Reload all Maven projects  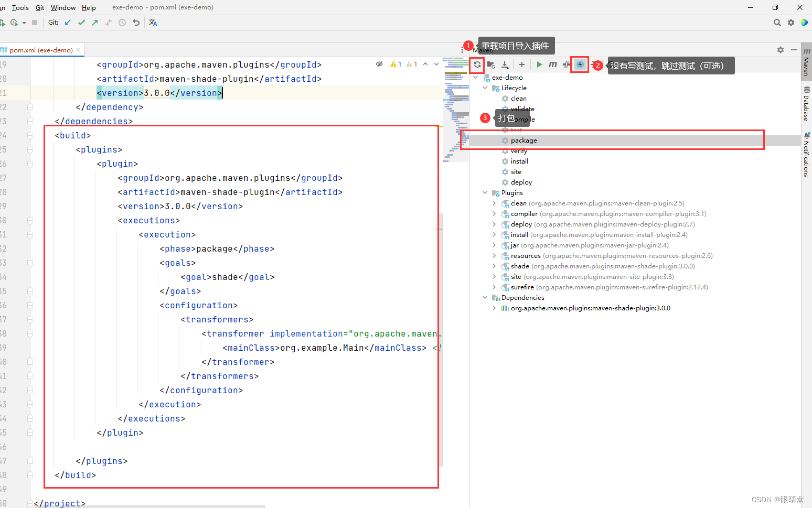[477, 64]
